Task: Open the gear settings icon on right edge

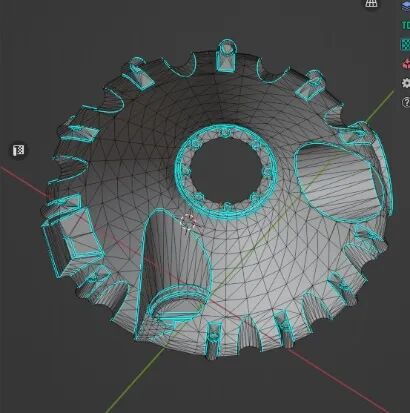Action: click(x=406, y=83)
